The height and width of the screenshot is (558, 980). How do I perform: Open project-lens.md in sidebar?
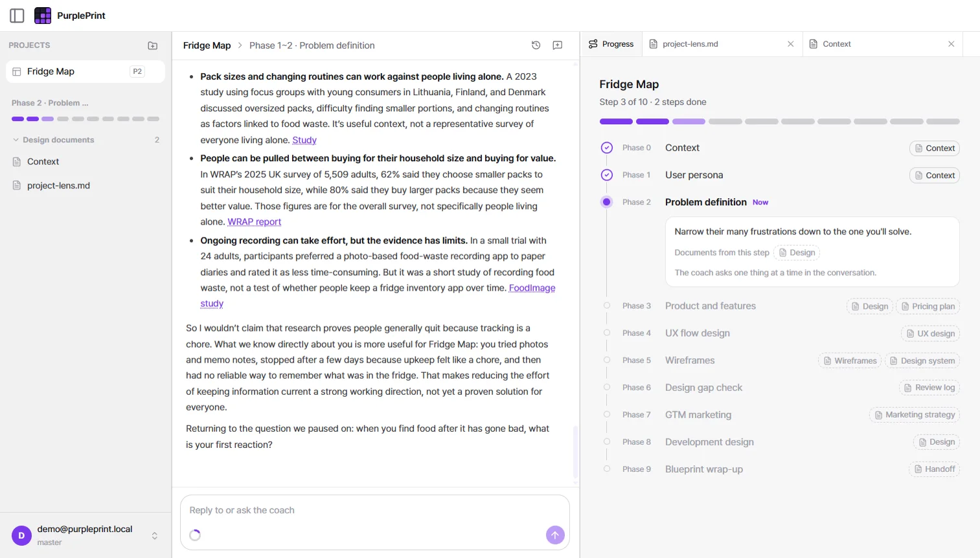pyautogui.click(x=85, y=186)
